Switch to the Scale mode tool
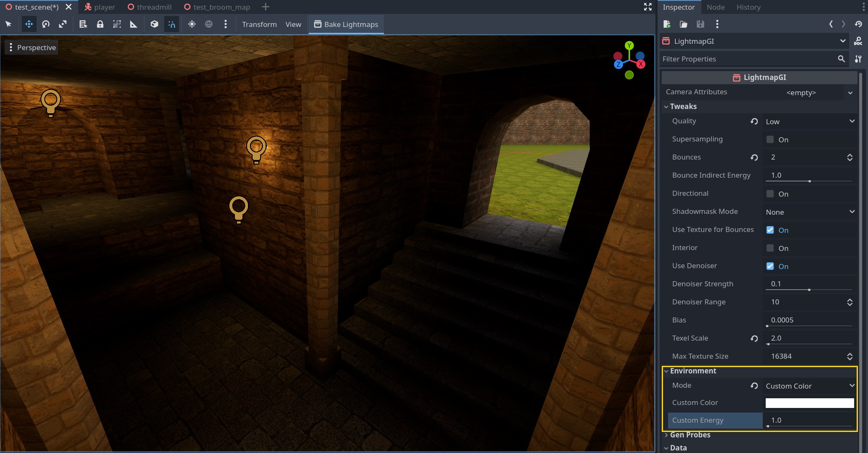This screenshot has width=868, height=453. pos(62,24)
